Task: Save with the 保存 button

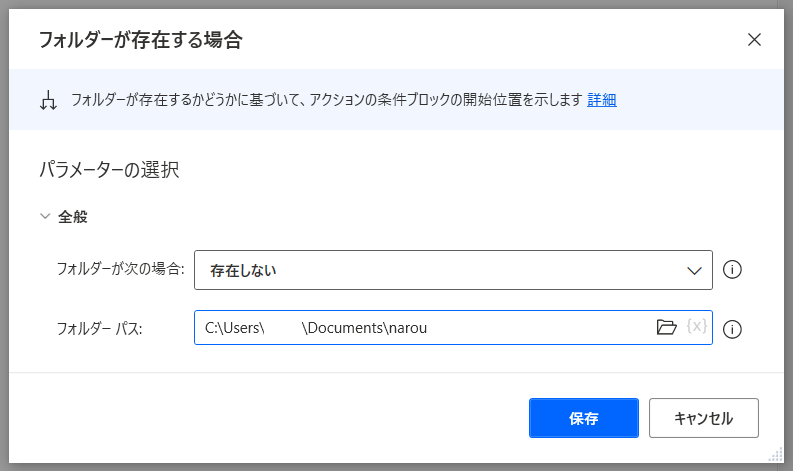Action: 584,418
